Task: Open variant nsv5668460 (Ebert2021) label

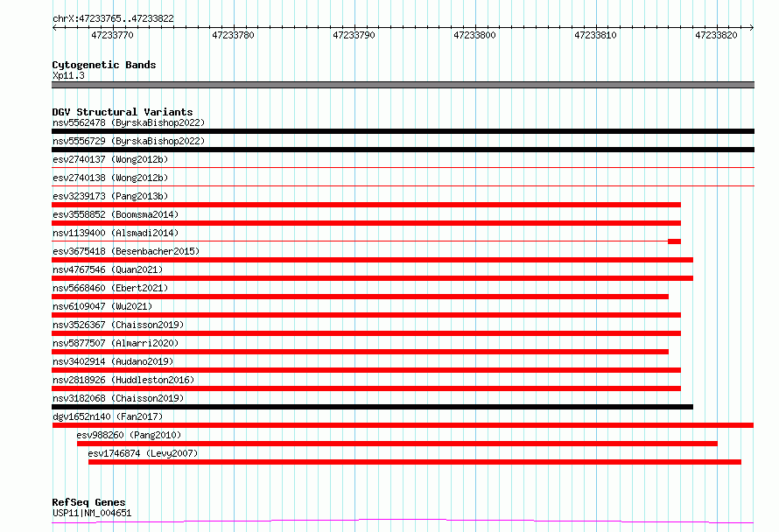Action: 110,288
